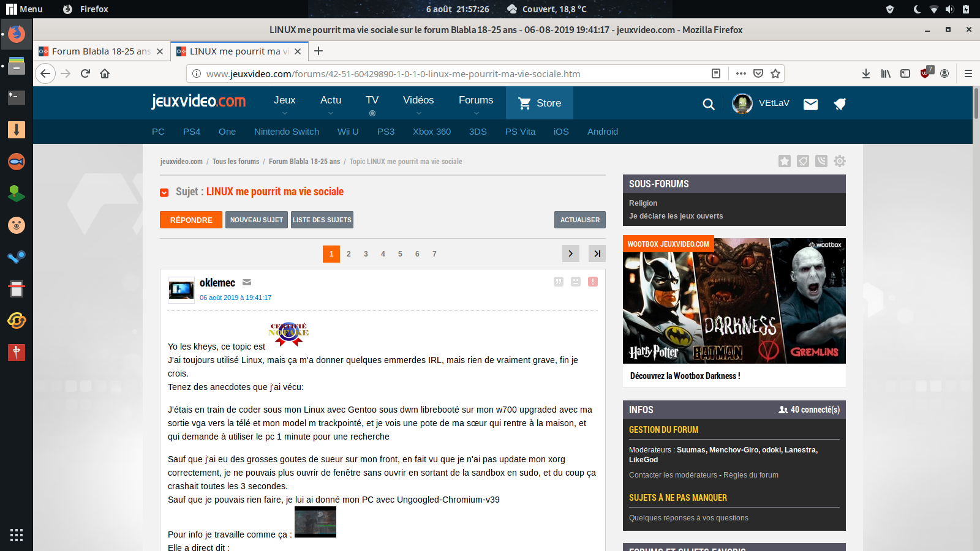Screen dimensions: 980x551
Task: Click the uBlock Origin extension icon
Action: click(925, 73)
